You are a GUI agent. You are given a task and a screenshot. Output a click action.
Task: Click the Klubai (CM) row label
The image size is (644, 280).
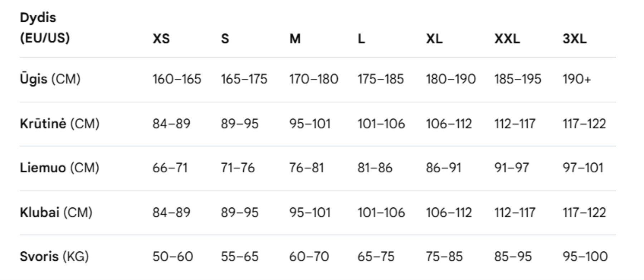click(56, 212)
